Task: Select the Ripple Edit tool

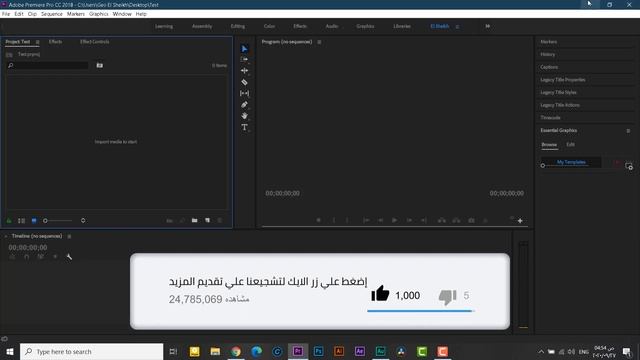Action: pos(244,71)
